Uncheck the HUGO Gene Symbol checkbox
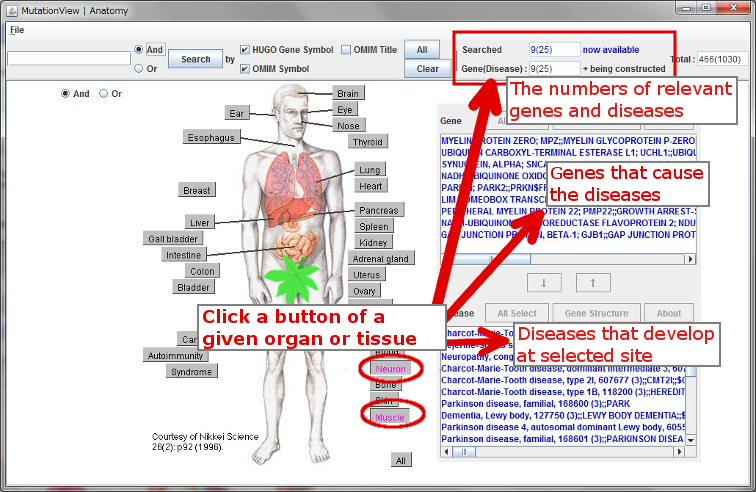 pyautogui.click(x=245, y=49)
